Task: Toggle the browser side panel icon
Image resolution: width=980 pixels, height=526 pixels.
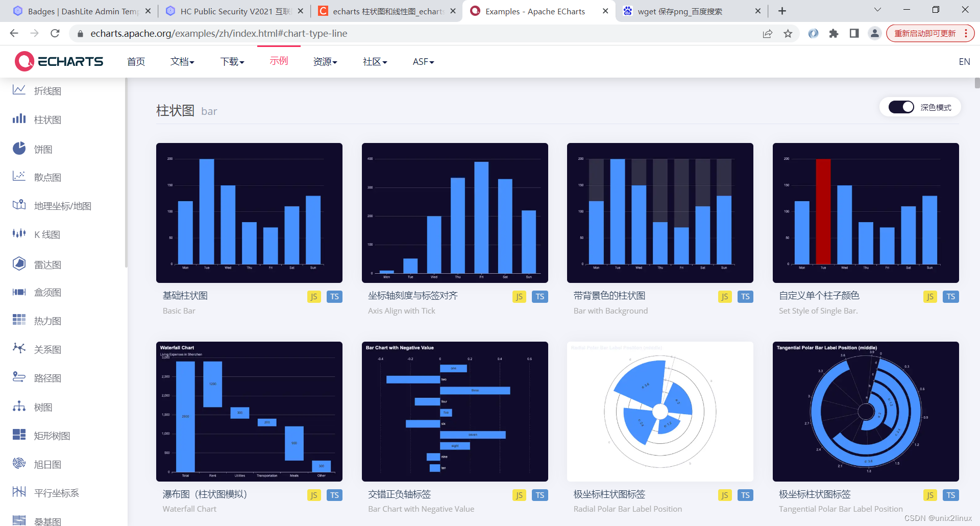Action: [x=854, y=33]
